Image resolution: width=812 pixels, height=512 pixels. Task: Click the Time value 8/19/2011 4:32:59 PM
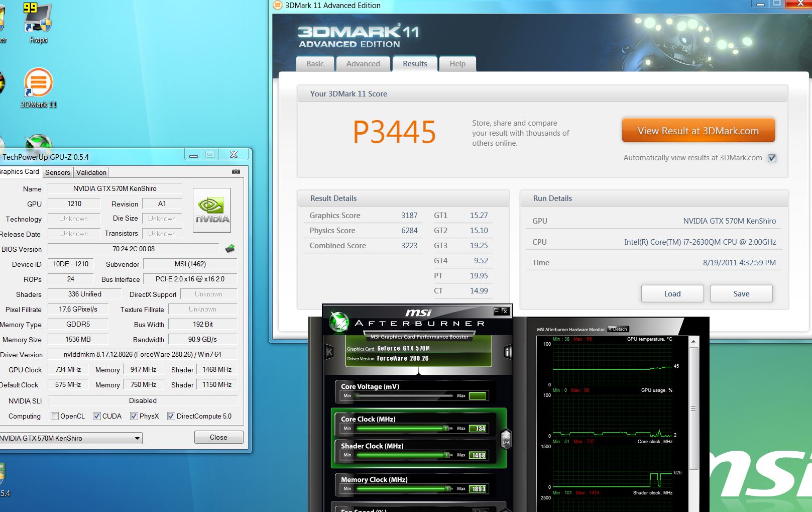point(739,263)
